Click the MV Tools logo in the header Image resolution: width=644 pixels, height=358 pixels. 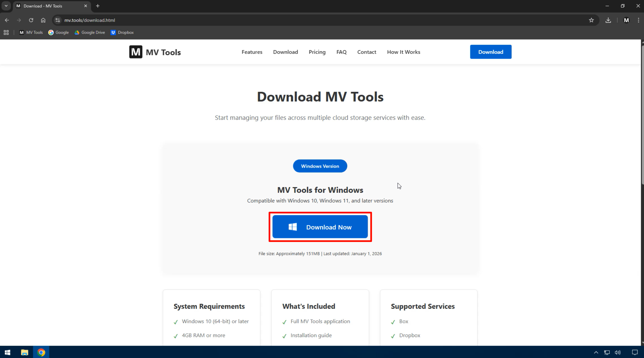click(155, 52)
